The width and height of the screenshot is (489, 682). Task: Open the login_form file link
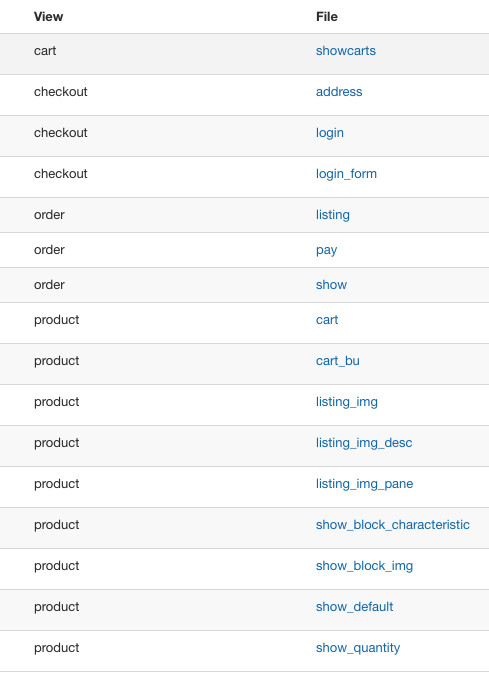[x=346, y=174]
